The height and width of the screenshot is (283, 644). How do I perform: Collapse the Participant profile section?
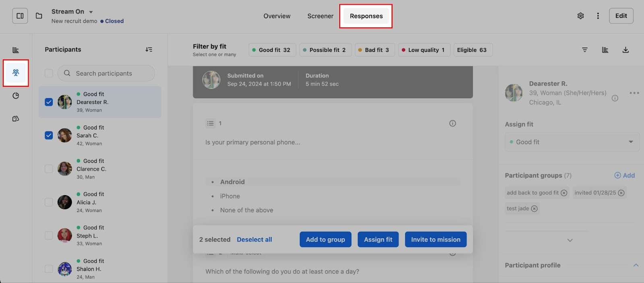[x=636, y=265]
